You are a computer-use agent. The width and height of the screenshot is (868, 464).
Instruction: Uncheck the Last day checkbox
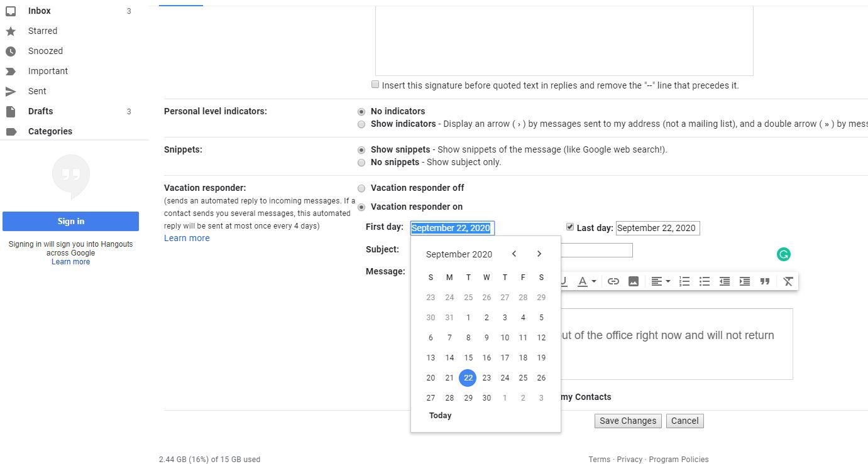click(570, 227)
